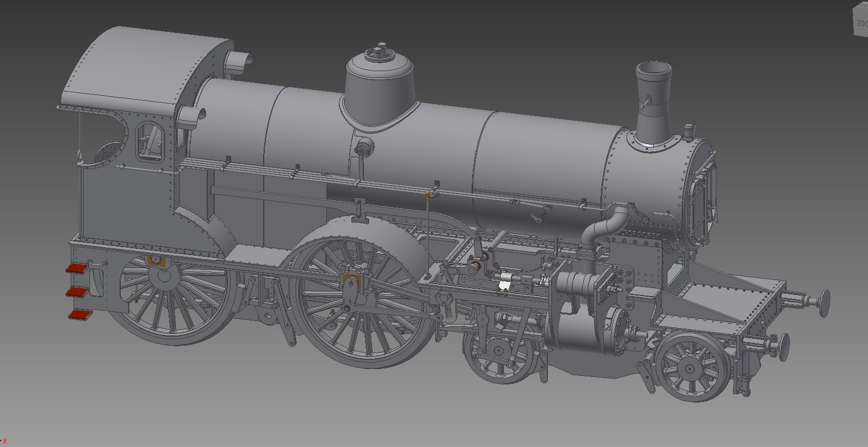The width and height of the screenshot is (868, 447).
Task: Select the safety valve atop the dome
Action: click(379, 52)
